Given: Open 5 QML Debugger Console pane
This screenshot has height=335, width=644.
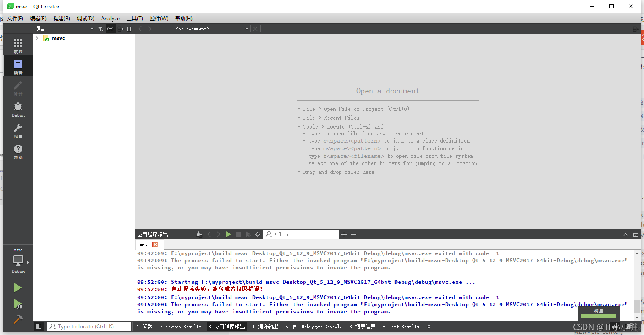Looking at the screenshot, I should click(314, 327).
